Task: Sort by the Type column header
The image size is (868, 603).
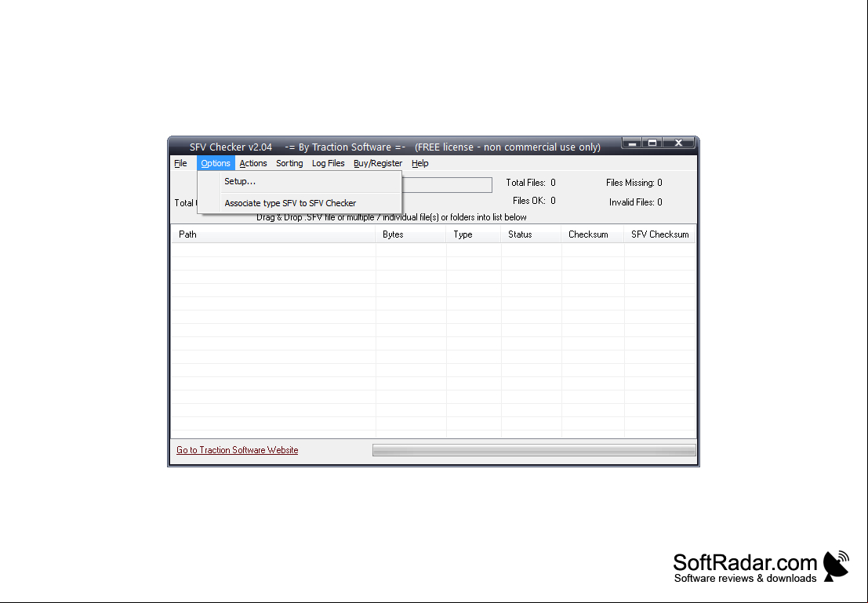Action: click(x=474, y=234)
